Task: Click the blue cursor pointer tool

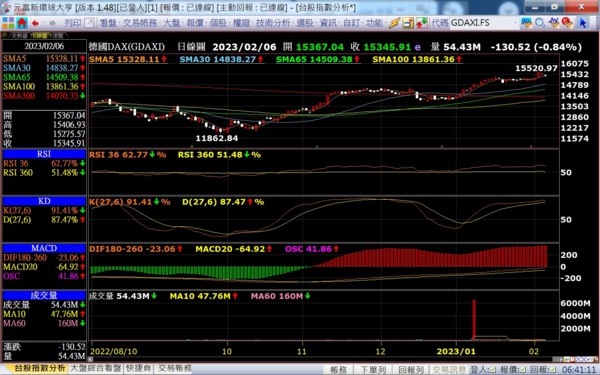Action: [x=583, y=23]
